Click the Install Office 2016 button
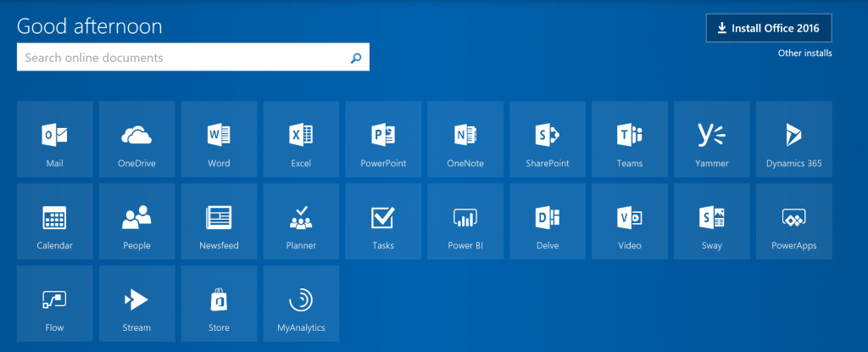 tap(768, 28)
